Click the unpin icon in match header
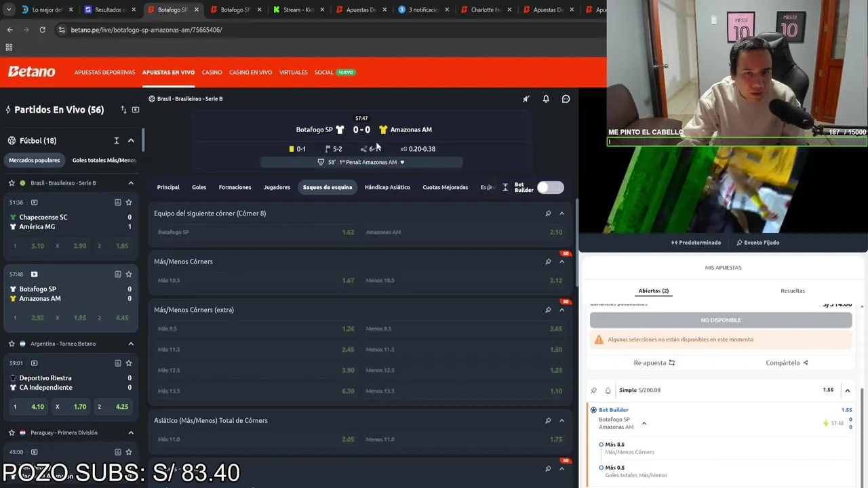Viewport: 868px width, 488px height. [x=526, y=99]
